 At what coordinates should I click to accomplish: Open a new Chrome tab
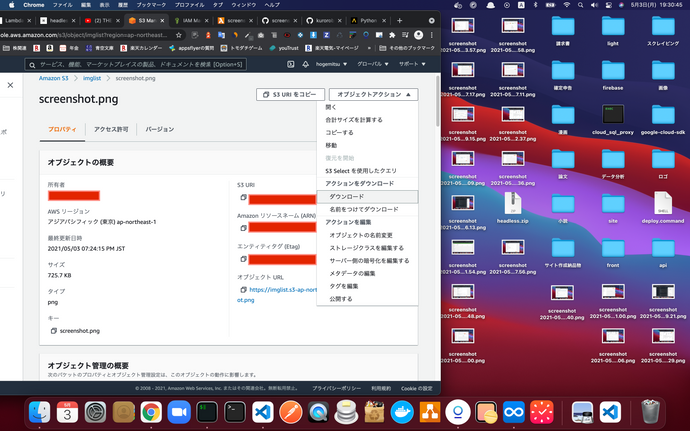click(x=400, y=21)
